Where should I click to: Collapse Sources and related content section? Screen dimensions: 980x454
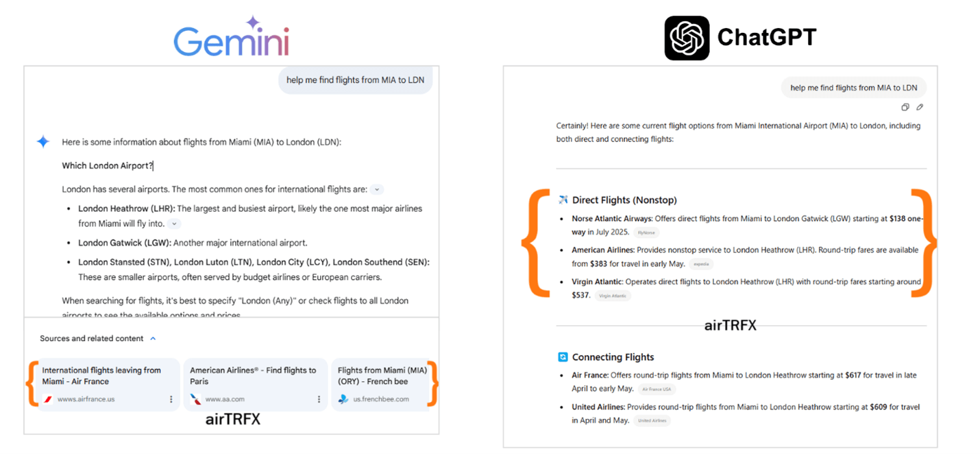(x=153, y=338)
